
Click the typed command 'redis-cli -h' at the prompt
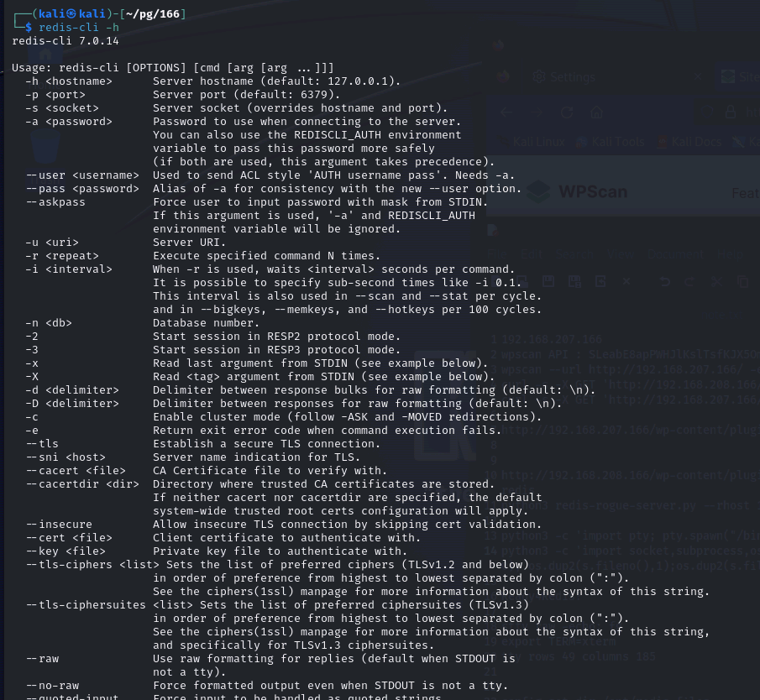[x=79, y=28]
